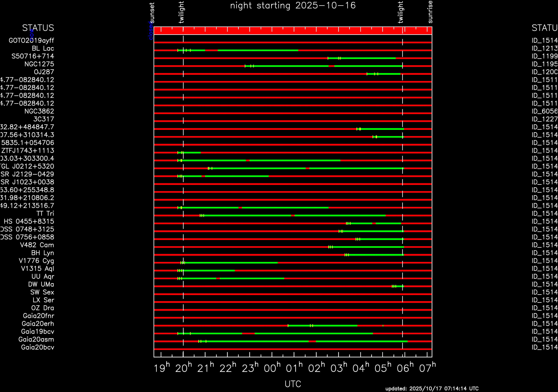The height and width of the screenshot is (392, 558).
Task: Click the S50716+714 target label
Action: [33, 56]
